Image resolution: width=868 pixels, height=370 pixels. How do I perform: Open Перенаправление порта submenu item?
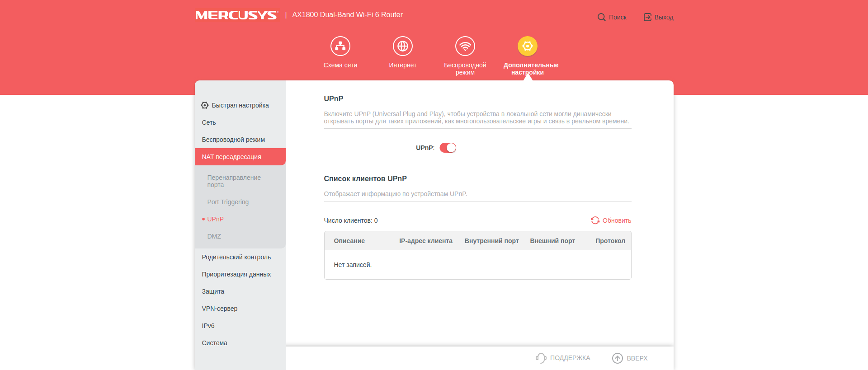pos(234,181)
